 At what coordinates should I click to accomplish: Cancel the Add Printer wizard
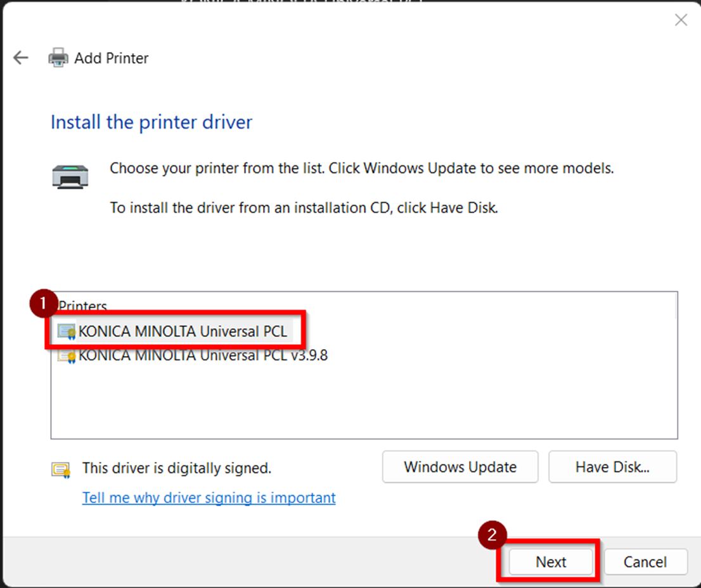[645, 561]
